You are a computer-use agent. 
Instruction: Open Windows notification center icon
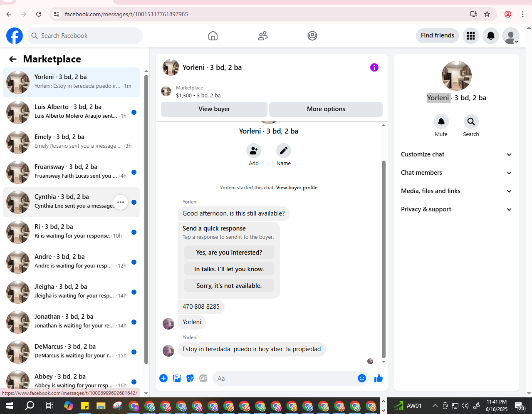(x=520, y=406)
